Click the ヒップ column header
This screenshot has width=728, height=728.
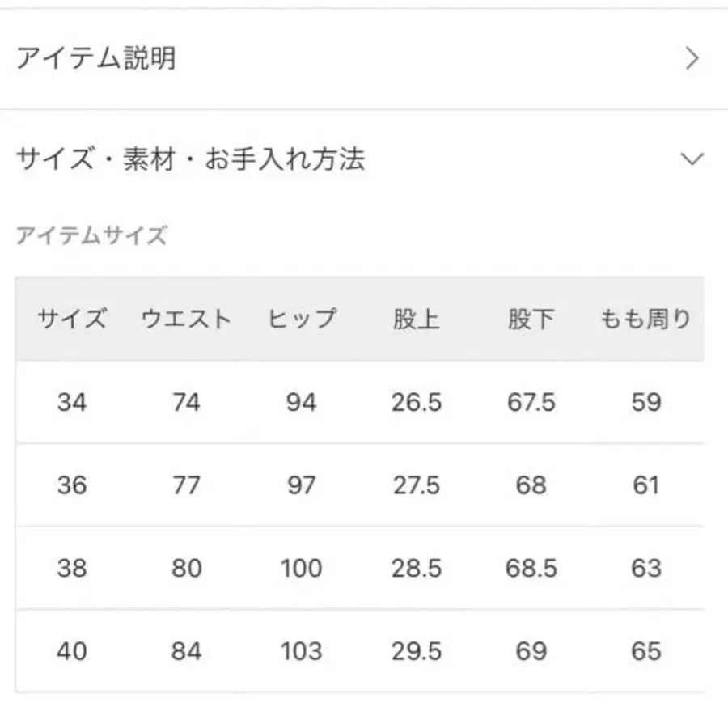pyautogui.click(x=302, y=319)
